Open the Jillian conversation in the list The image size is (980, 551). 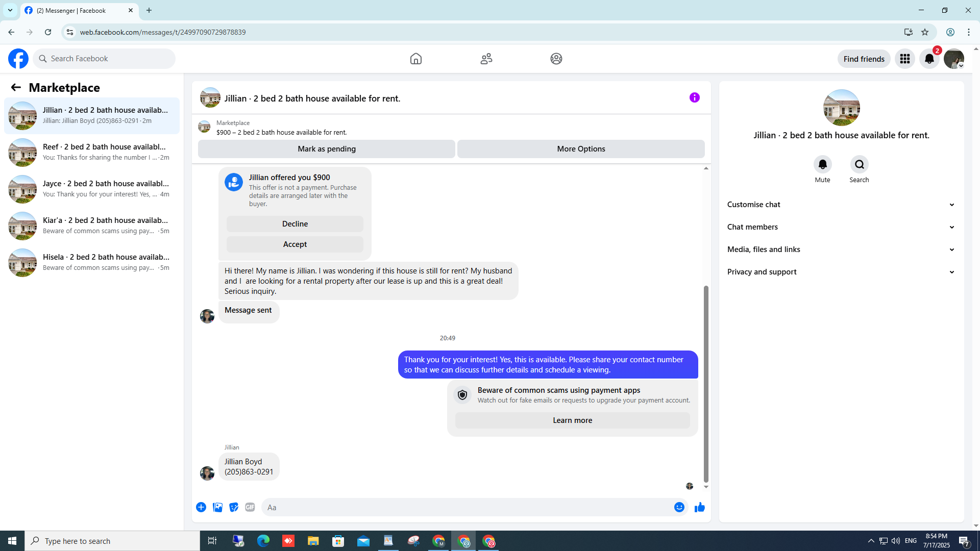tap(92, 116)
